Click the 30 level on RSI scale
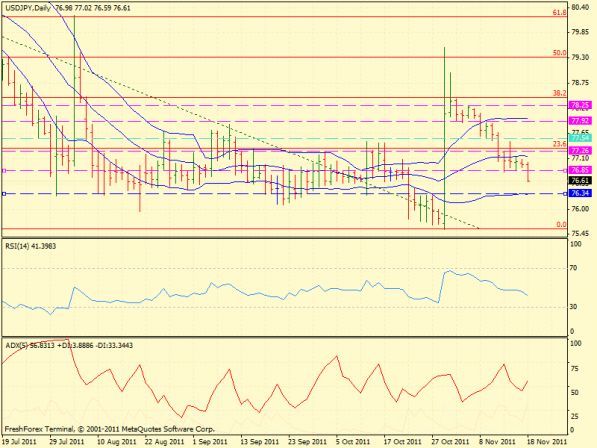Screen dimensions: 597x448 [x=573, y=307]
